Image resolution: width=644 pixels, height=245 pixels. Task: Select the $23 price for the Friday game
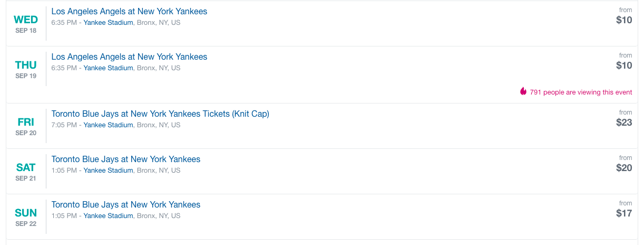coord(624,123)
